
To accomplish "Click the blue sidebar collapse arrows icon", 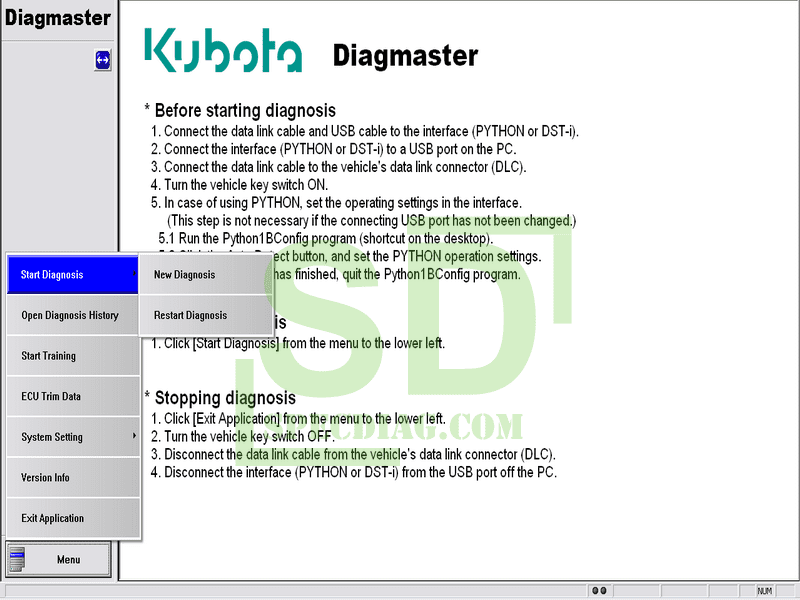I will tap(103, 60).
